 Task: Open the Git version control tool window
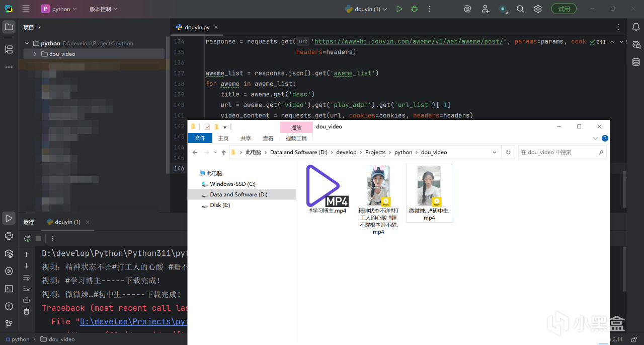click(x=9, y=324)
